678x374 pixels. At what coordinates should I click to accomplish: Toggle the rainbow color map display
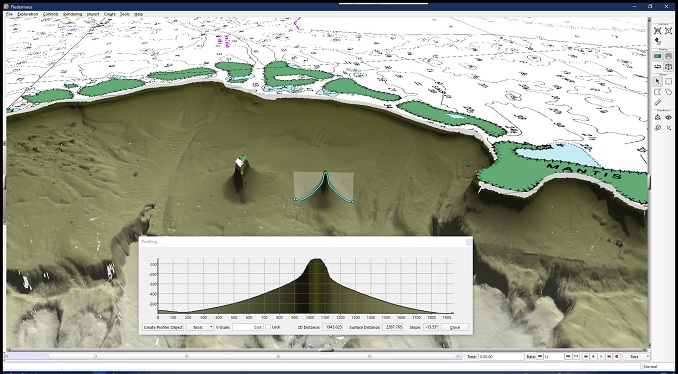tap(658, 56)
